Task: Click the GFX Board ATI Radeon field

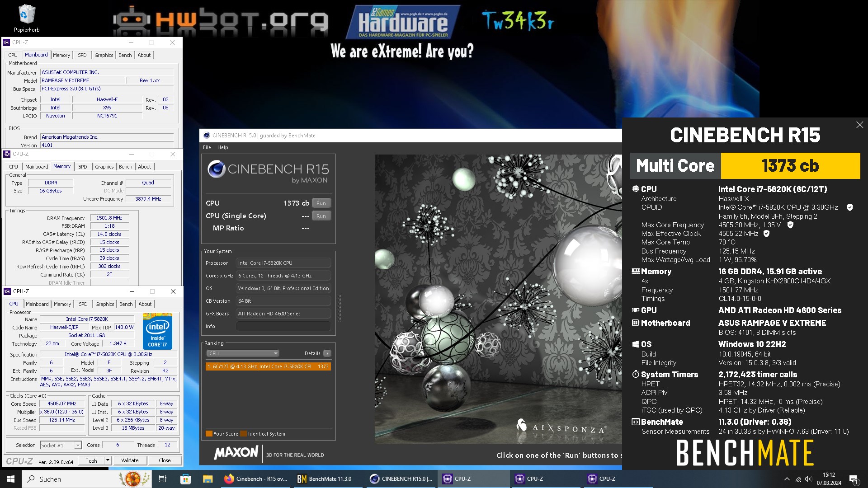Action: [283, 314]
